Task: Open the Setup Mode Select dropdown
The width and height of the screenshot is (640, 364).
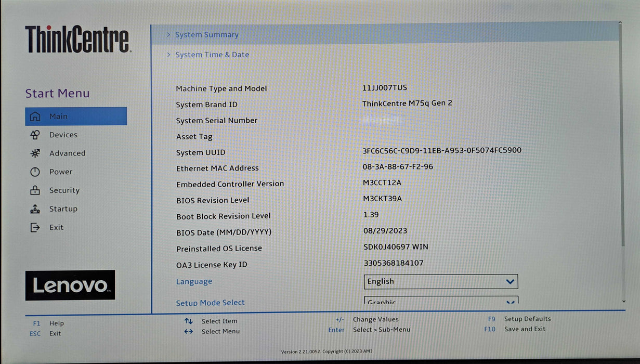Action: click(x=441, y=301)
